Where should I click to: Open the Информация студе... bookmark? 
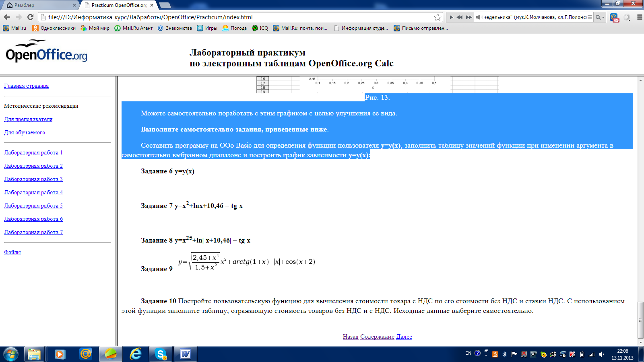361,28
